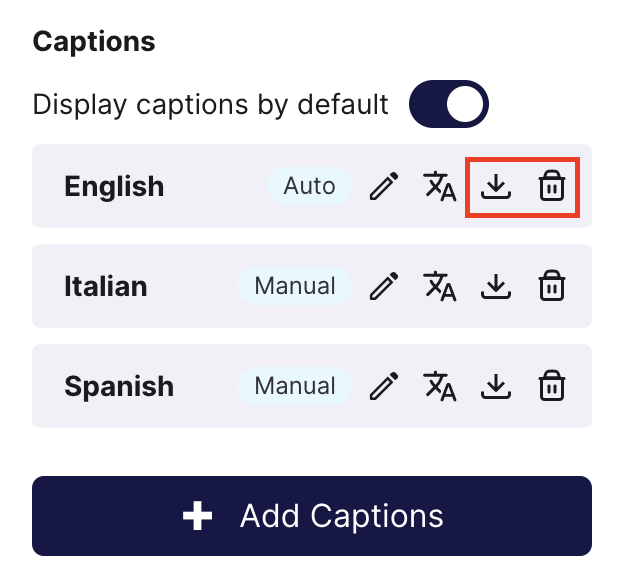Click the Auto badge on English
The image size is (620, 578).
(x=310, y=186)
